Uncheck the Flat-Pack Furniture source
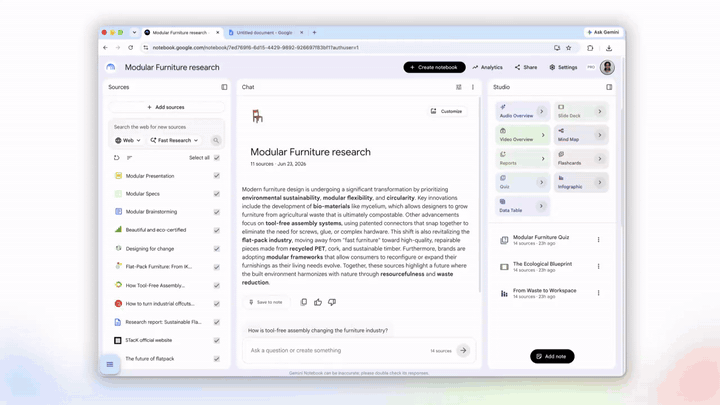The image size is (720, 405). click(x=217, y=267)
